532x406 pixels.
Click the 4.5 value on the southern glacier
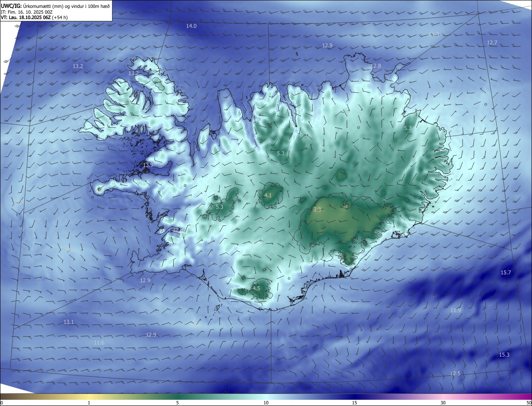[256, 289]
